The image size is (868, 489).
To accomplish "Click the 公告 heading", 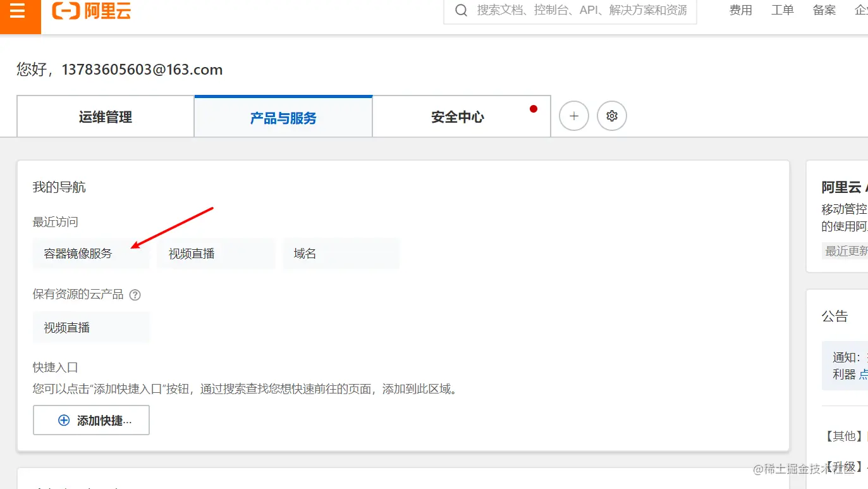I will click(835, 316).
